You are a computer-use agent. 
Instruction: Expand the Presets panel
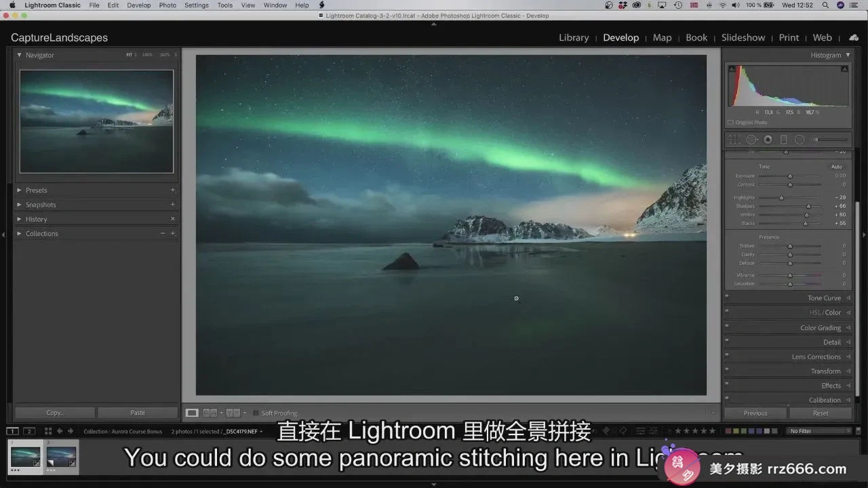pos(19,190)
